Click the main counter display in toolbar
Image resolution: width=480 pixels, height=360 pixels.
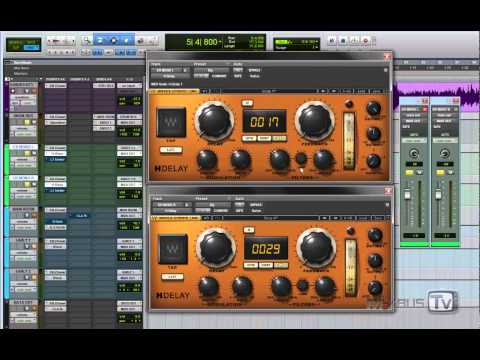(x=203, y=42)
